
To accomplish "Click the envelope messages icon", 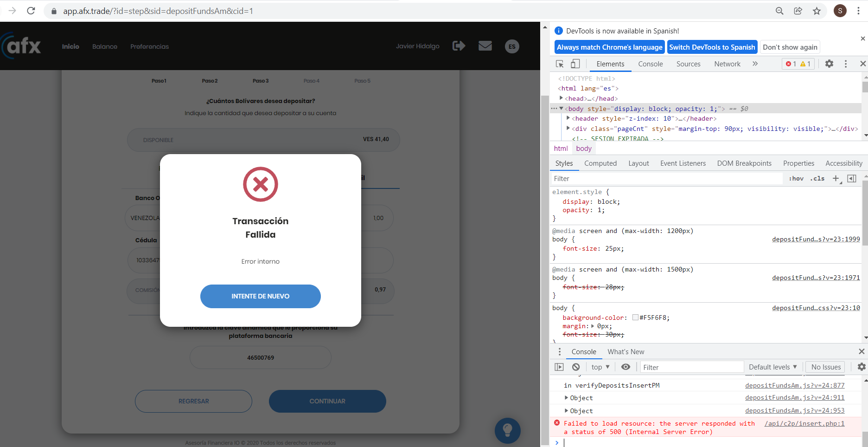I will click(x=485, y=46).
